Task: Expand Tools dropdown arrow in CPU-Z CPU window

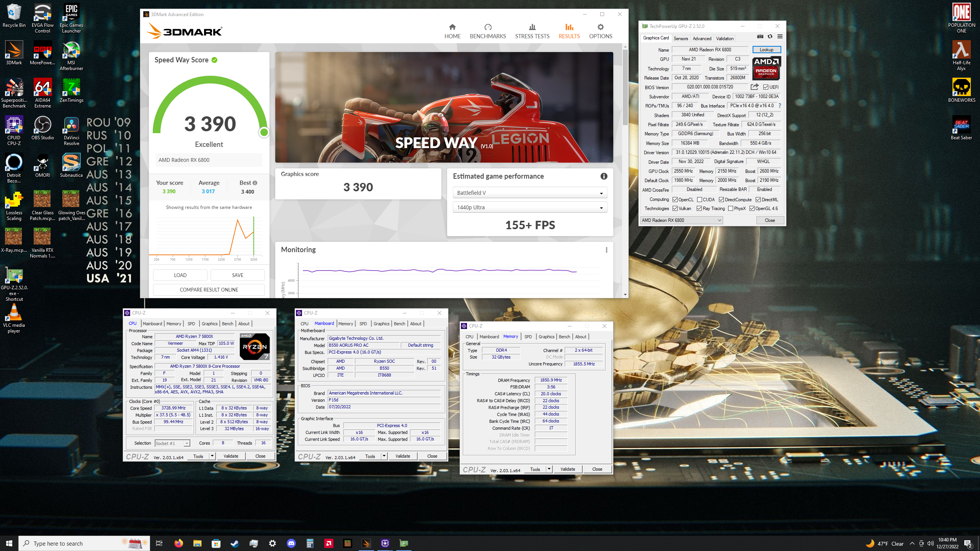Action: tap(212, 456)
